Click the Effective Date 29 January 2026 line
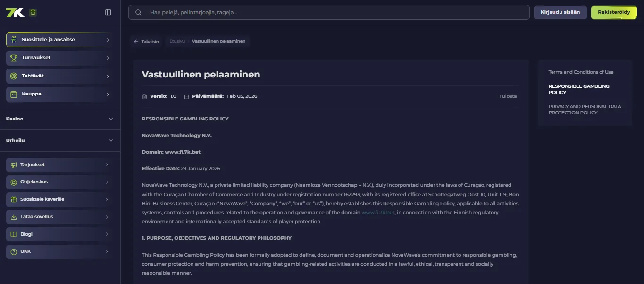The height and width of the screenshot is (284, 644). click(x=181, y=169)
